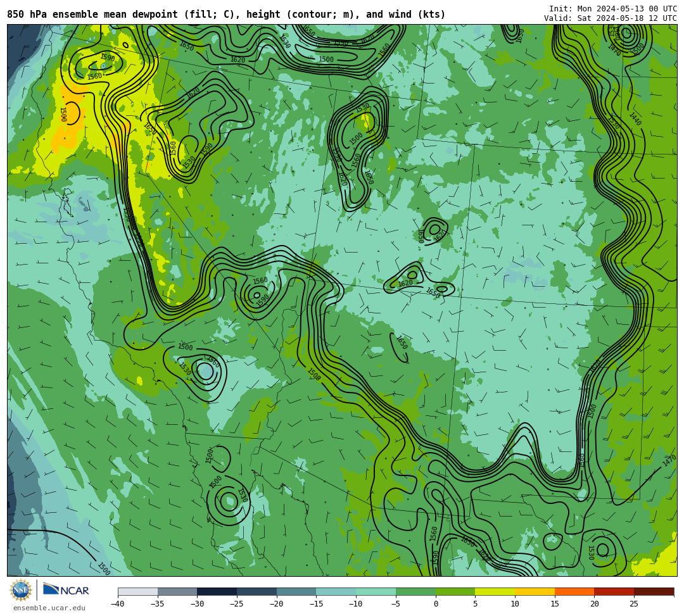The width and height of the screenshot is (684, 616).
Task: Select the dark navy colorbar swatch from -30 to -25
Action: pos(217,591)
